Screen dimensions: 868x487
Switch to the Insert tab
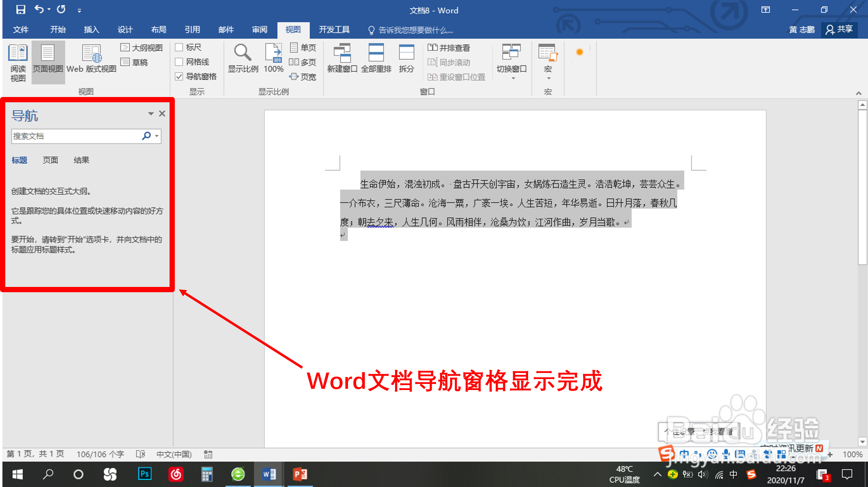[91, 30]
